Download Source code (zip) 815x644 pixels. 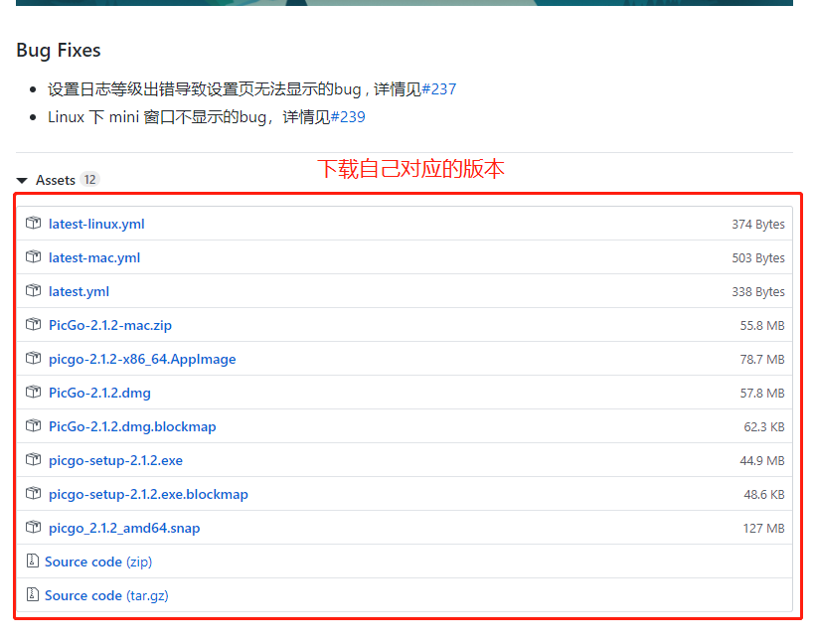click(98, 562)
